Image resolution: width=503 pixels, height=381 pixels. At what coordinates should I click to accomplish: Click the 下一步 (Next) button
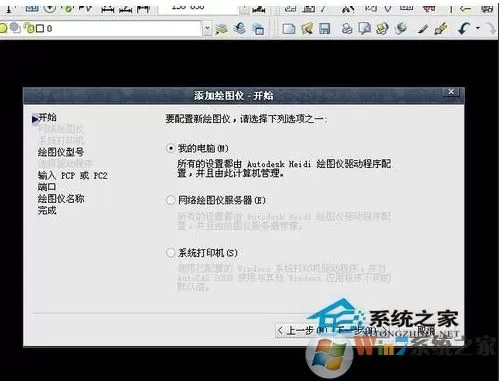click(x=362, y=330)
